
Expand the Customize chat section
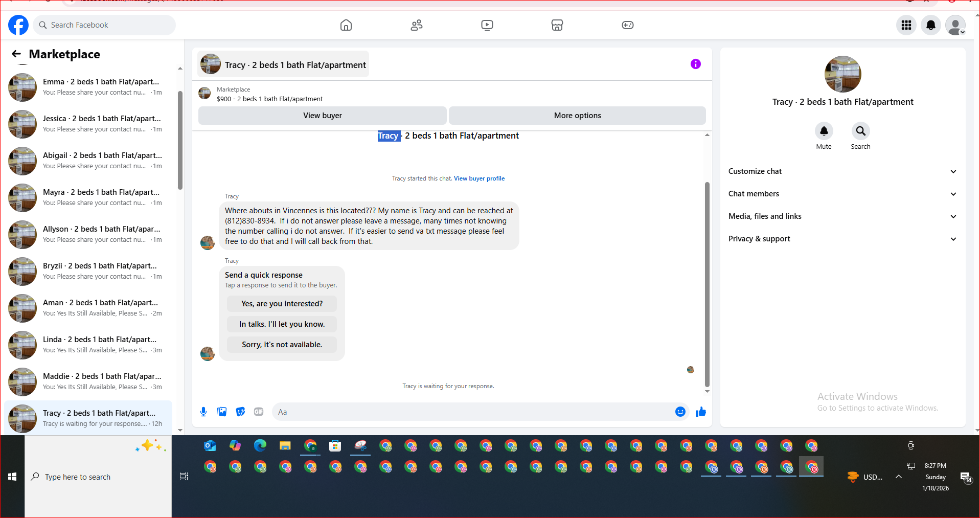[x=842, y=171]
